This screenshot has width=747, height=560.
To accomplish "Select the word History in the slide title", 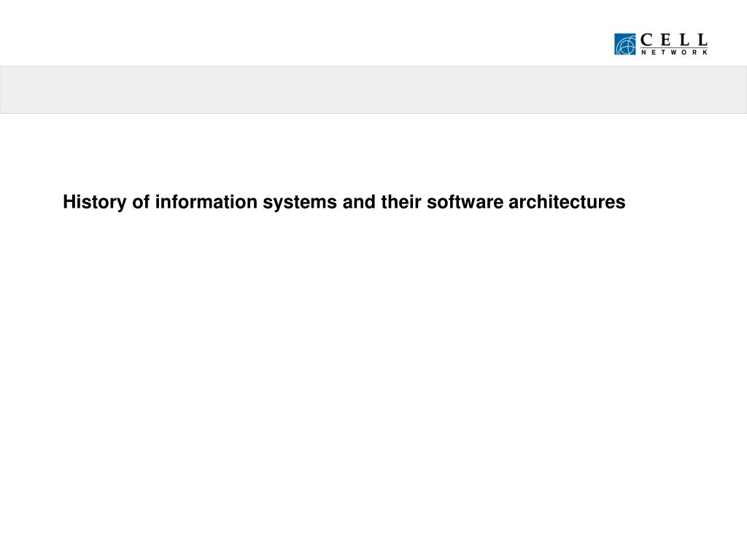I will 95,203.
